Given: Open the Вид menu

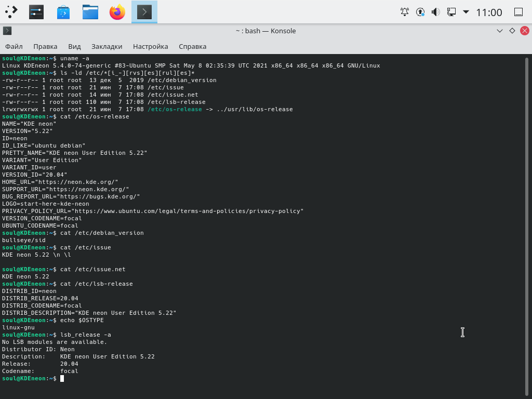Looking at the screenshot, I should pos(74,46).
